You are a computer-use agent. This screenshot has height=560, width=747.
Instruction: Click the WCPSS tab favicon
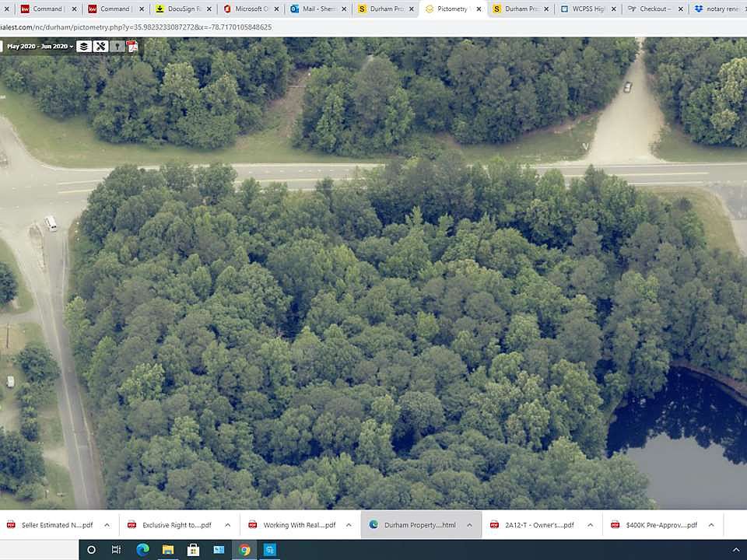[x=565, y=9]
